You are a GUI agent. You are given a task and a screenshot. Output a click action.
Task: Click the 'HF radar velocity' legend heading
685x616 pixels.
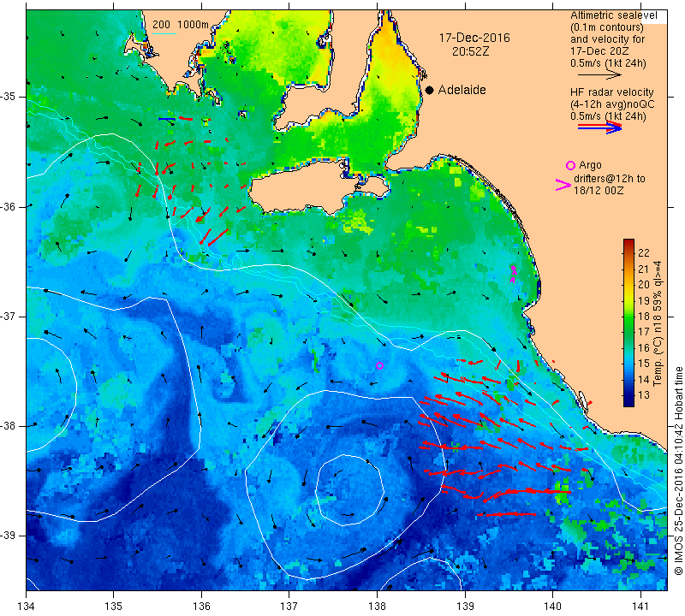point(611,92)
